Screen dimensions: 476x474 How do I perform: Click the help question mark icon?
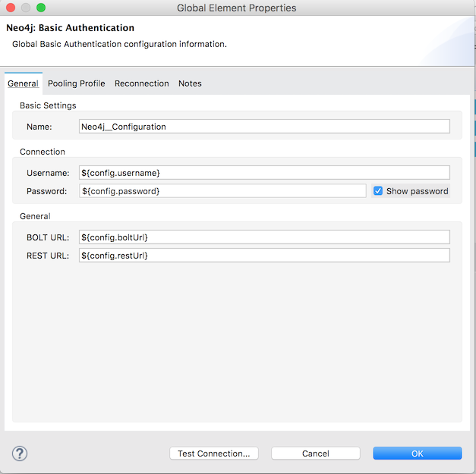[x=20, y=454]
